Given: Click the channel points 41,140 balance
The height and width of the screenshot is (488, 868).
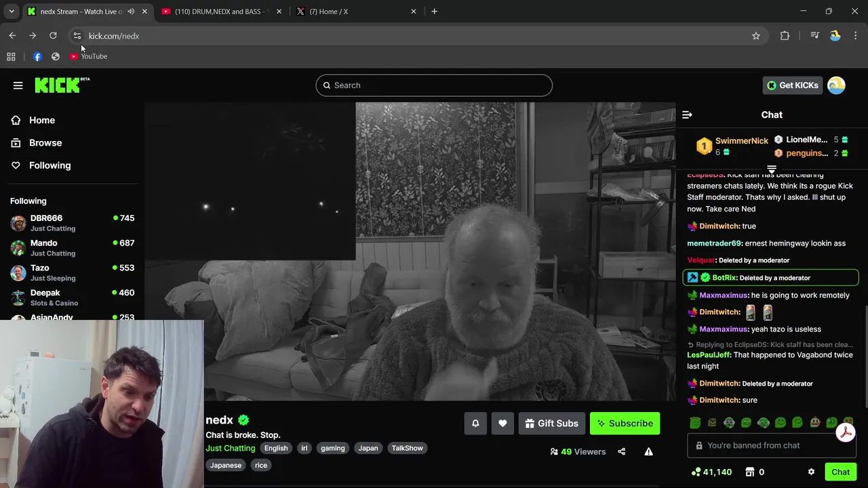Looking at the screenshot, I should tap(711, 472).
